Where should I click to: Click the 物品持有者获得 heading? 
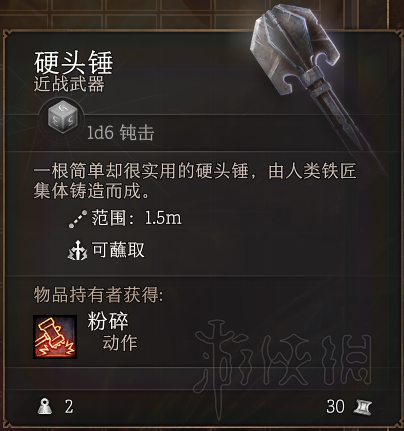(x=98, y=295)
